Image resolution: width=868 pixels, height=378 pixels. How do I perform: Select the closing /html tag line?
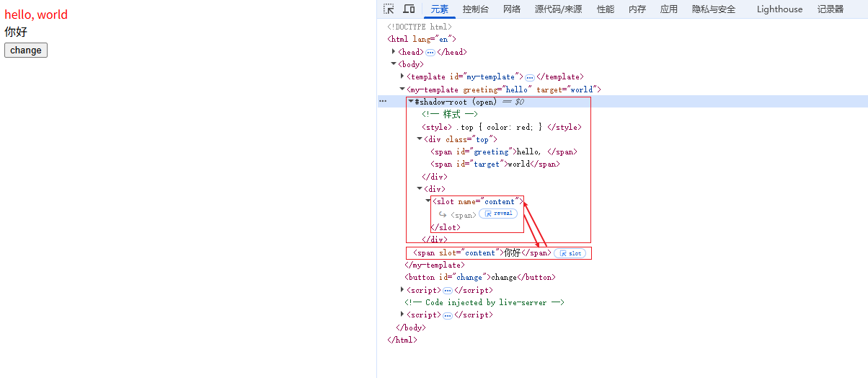coord(402,340)
